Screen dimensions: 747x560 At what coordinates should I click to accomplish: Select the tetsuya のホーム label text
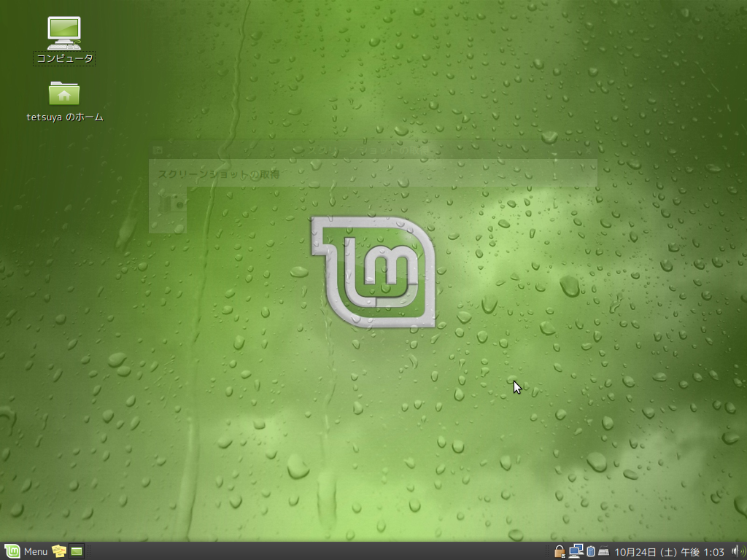[x=65, y=117]
